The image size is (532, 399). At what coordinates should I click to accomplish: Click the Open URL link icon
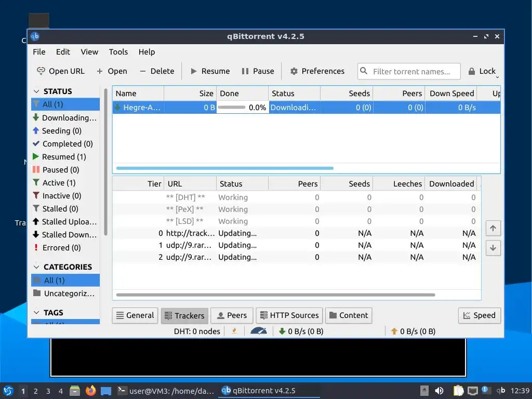[x=41, y=71]
